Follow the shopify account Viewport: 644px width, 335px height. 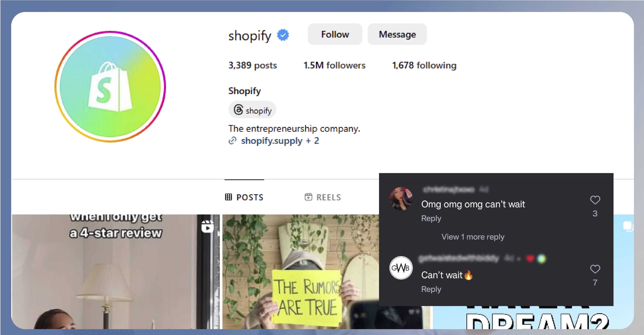coord(335,34)
